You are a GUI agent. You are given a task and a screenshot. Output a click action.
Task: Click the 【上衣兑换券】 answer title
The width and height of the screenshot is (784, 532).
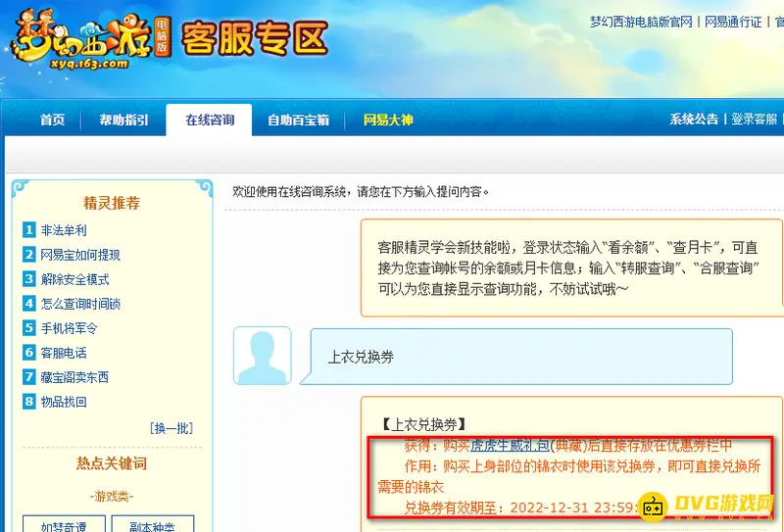click(423, 424)
